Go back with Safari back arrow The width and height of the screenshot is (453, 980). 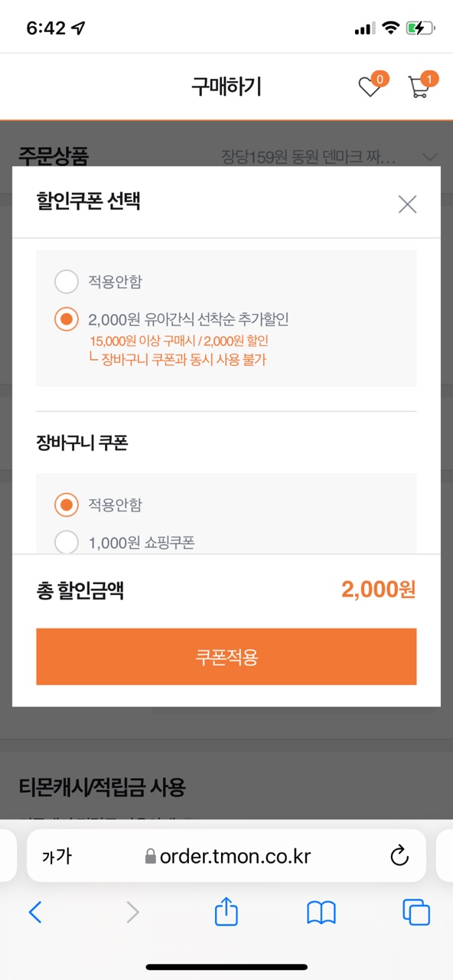coord(35,912)
